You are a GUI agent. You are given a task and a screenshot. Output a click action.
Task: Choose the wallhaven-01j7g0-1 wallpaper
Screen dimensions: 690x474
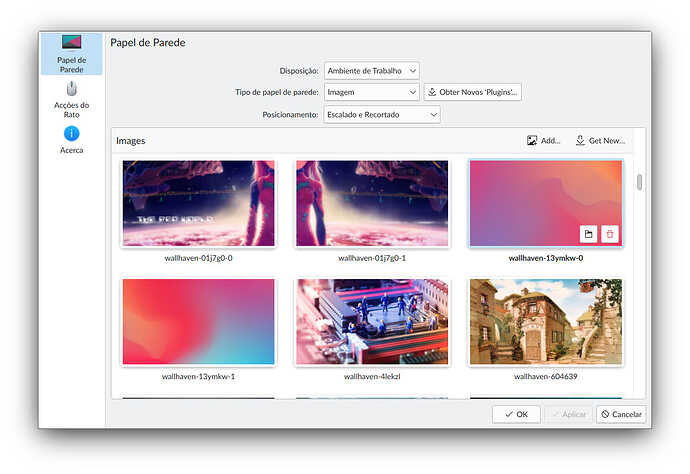372,203
